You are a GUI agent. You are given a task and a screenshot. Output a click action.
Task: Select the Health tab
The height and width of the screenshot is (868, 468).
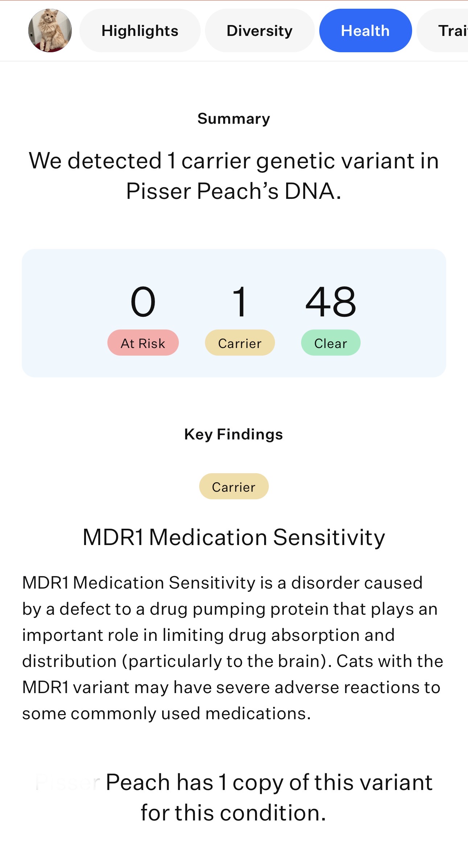pos(365,30)
